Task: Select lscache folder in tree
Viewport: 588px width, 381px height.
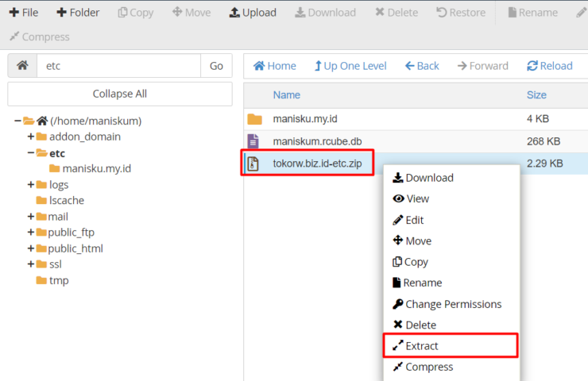Action: tap(67, 201)
